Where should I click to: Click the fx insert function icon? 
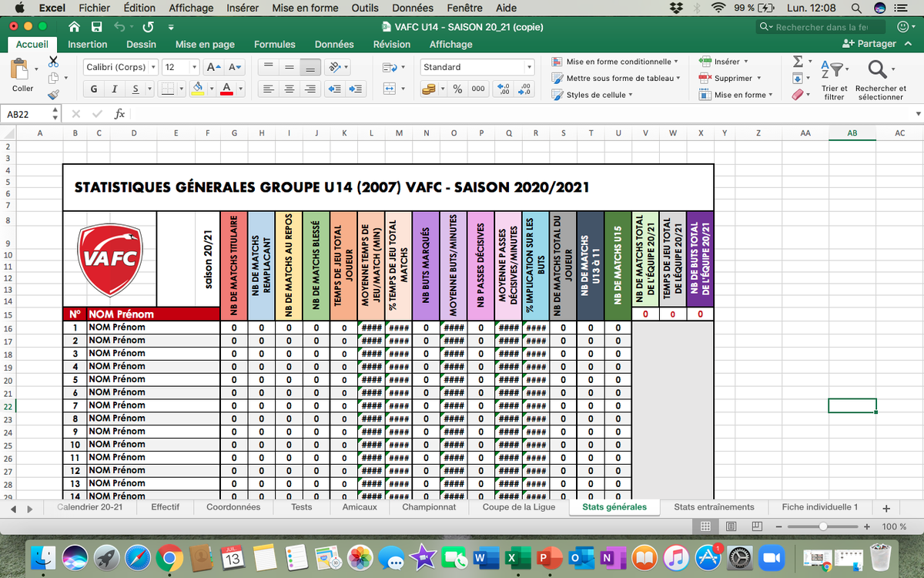pos(119,113)
